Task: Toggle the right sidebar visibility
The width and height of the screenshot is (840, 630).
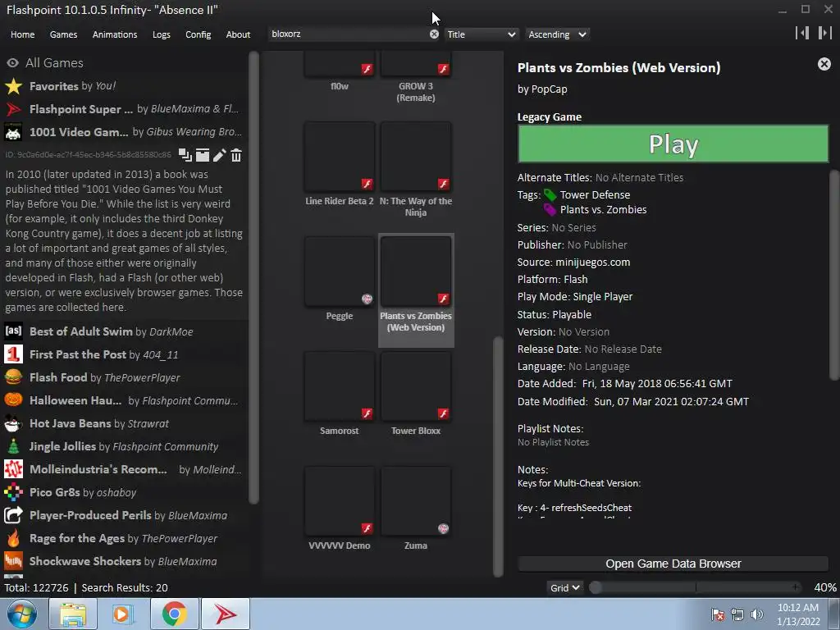Action: pos(824,33)
